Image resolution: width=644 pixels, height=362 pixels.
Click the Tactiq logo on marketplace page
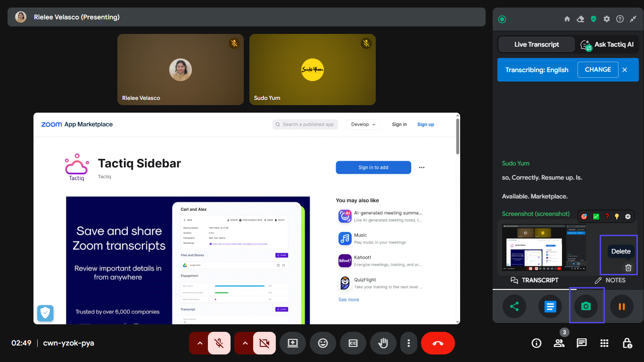(76, 167)
